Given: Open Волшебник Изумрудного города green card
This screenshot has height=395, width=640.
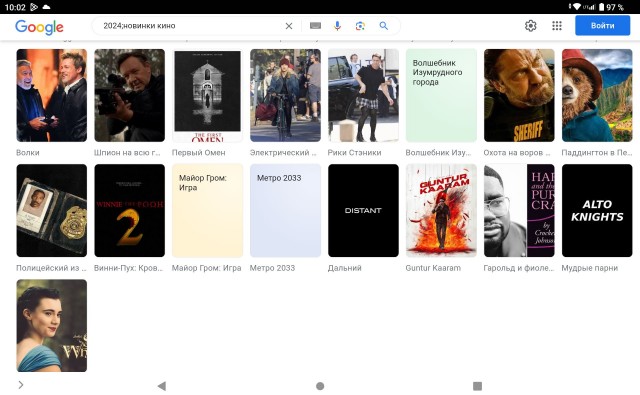Looking at the screenshot, I should tap(441, 95).
